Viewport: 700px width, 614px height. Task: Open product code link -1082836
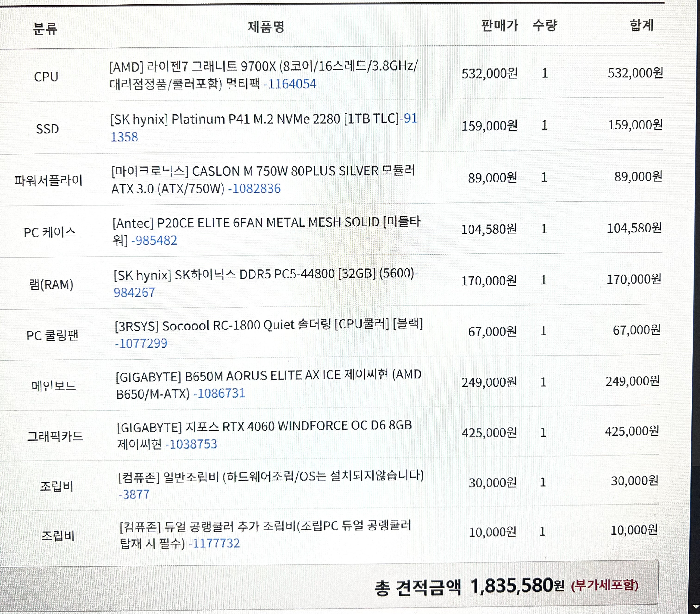click(254, 189)
